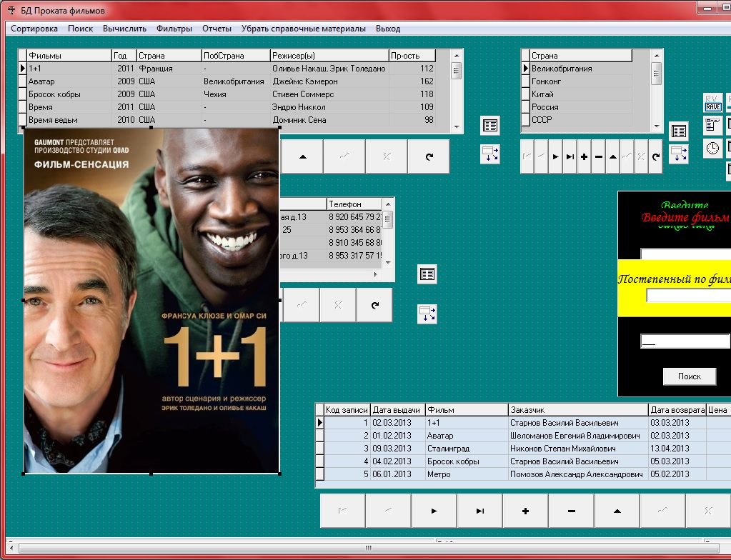Click films grid scrollbar up arrow
Viewport: 731px width, 560px height.
pyautogui.click(x=457, y=56)
